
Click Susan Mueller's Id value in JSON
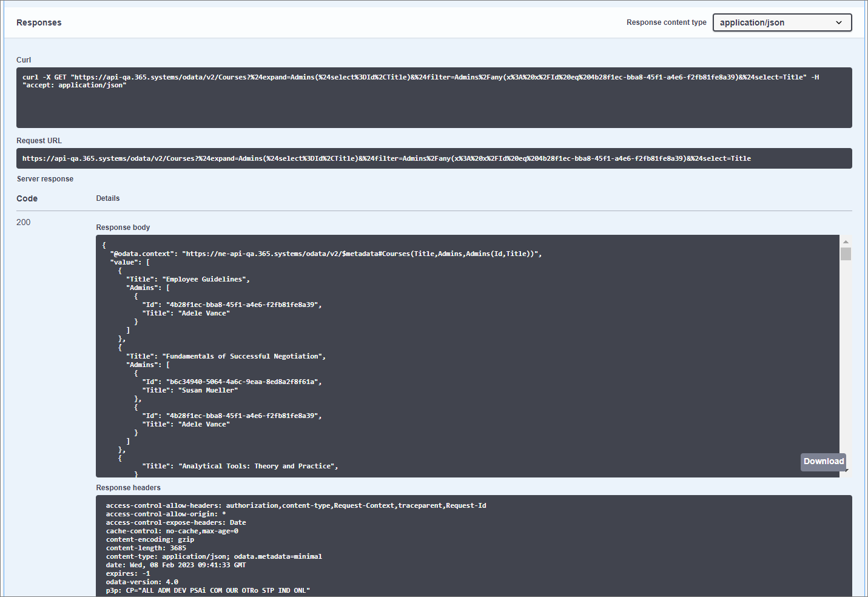click(x=242, y=382)
